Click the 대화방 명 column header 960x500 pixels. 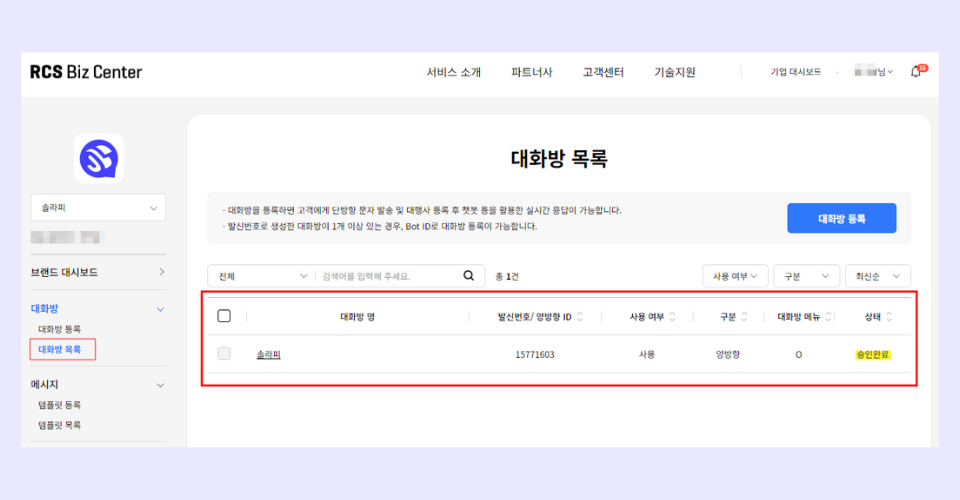(358, 316)
